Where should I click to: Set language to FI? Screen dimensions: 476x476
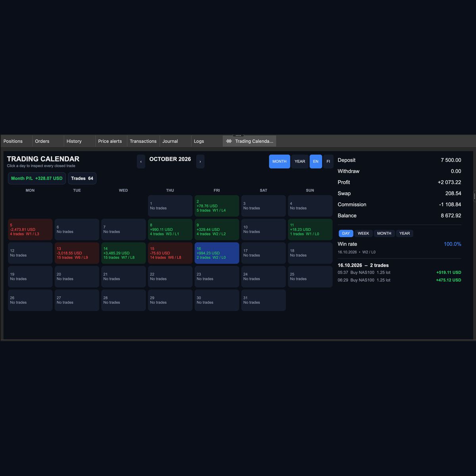[x=328, y=161]
